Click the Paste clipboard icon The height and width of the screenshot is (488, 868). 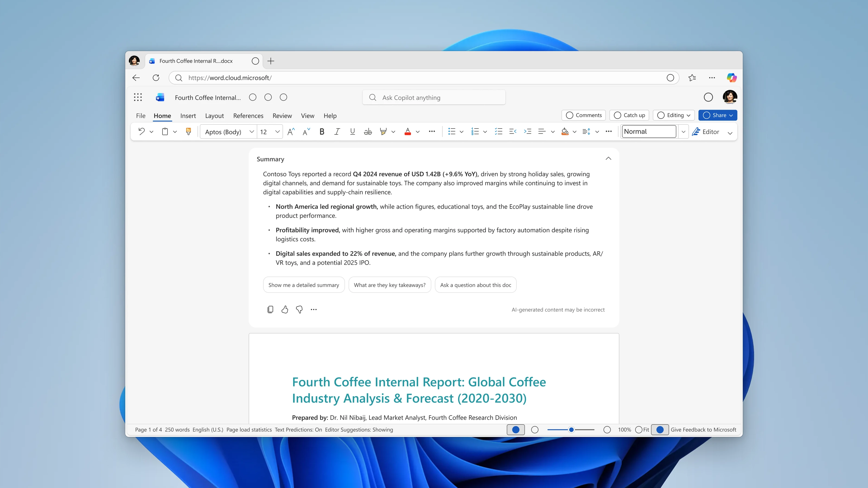[x=165, y=132]
